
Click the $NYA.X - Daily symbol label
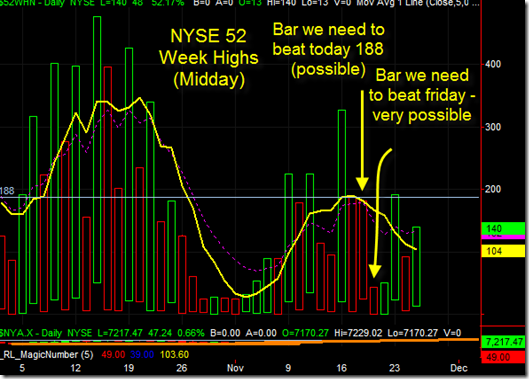click(31, 333)
